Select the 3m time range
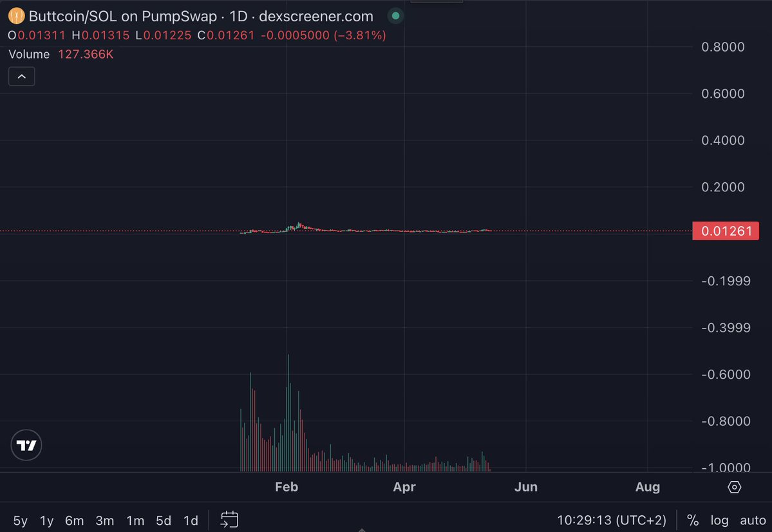The height and width of the screenshot is (532, 772). point(104,520)
